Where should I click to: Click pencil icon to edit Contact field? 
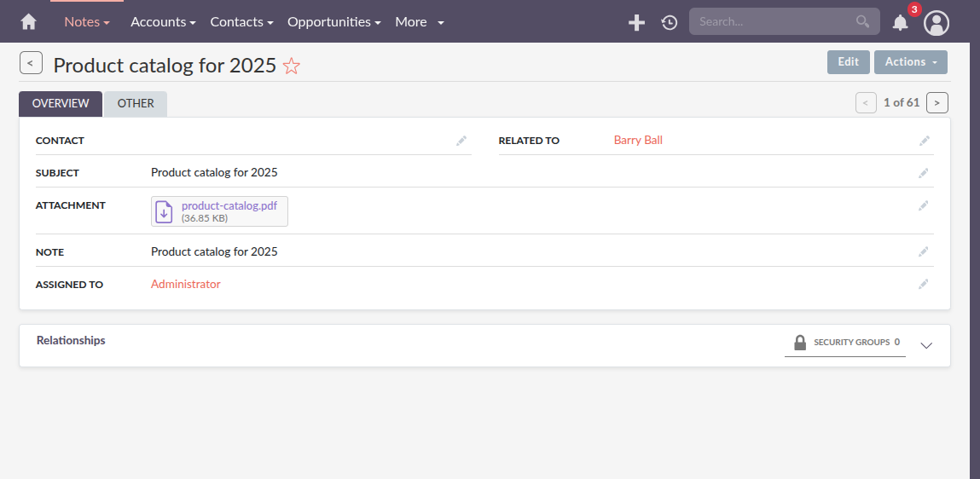click(461, 141)
